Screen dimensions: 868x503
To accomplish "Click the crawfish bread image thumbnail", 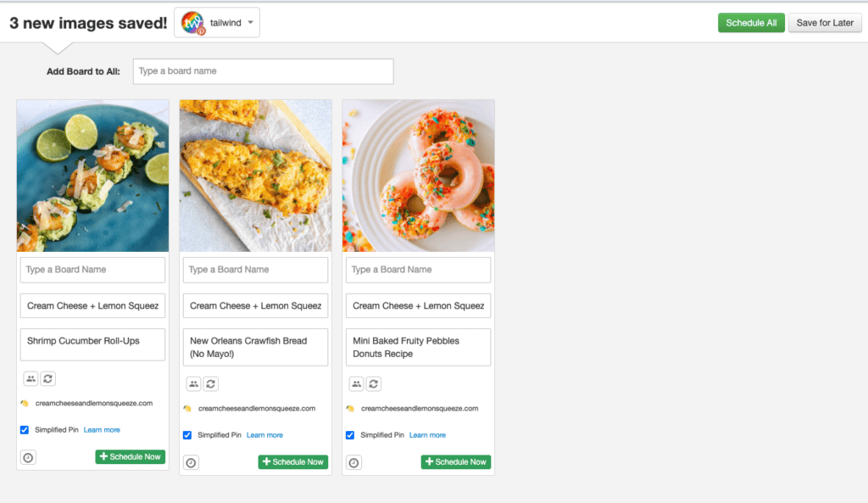I will pos(256,176).
